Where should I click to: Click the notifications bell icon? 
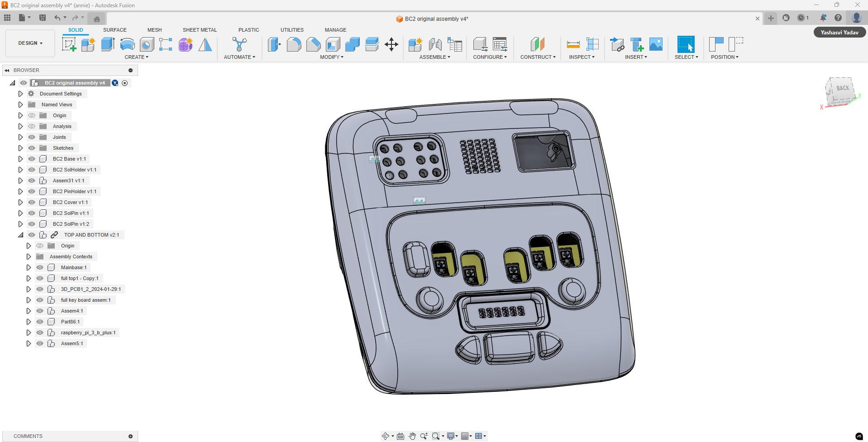tap(823, 18)
